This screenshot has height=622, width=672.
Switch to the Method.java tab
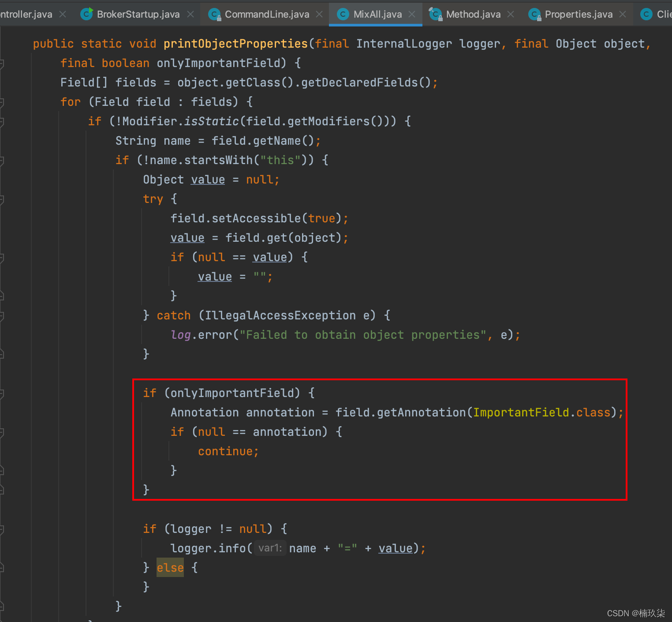(473, 15)
